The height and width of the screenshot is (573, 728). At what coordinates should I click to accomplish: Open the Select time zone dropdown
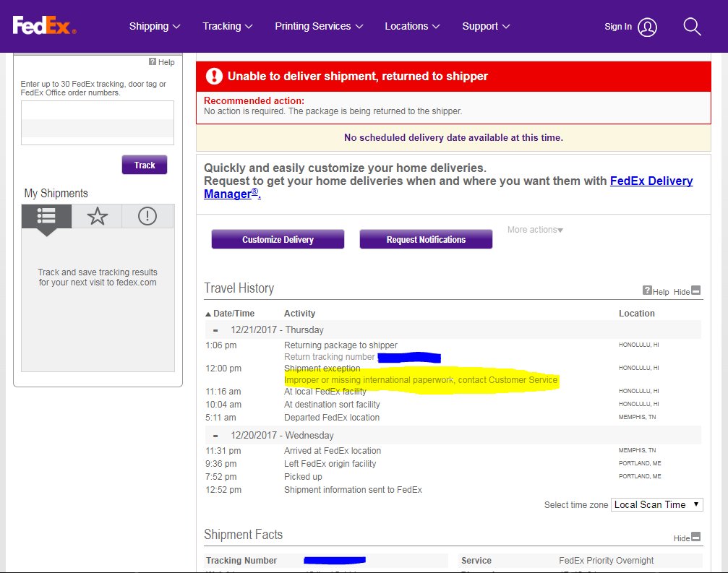(656, 505)
